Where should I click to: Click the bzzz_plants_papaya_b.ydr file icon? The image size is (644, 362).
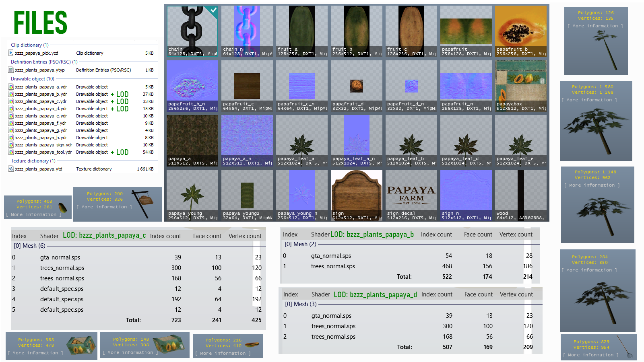11,94
